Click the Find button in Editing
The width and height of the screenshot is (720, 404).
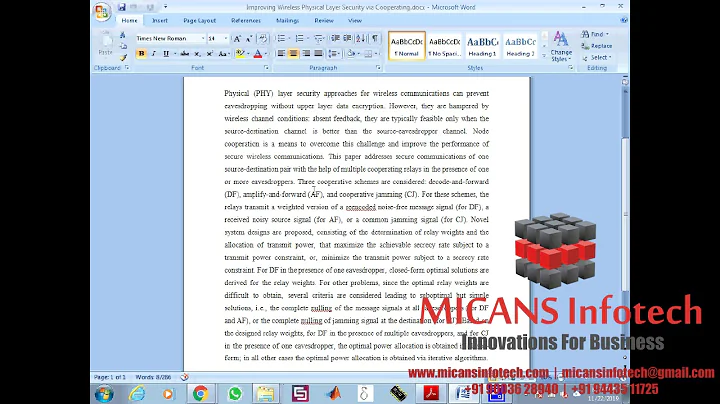594,34
